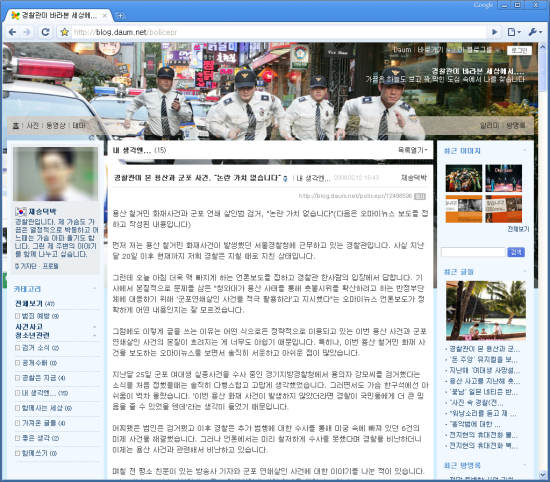Click the blue 검색 search button
Screen dimensions: 550x482
pos(516,252)
